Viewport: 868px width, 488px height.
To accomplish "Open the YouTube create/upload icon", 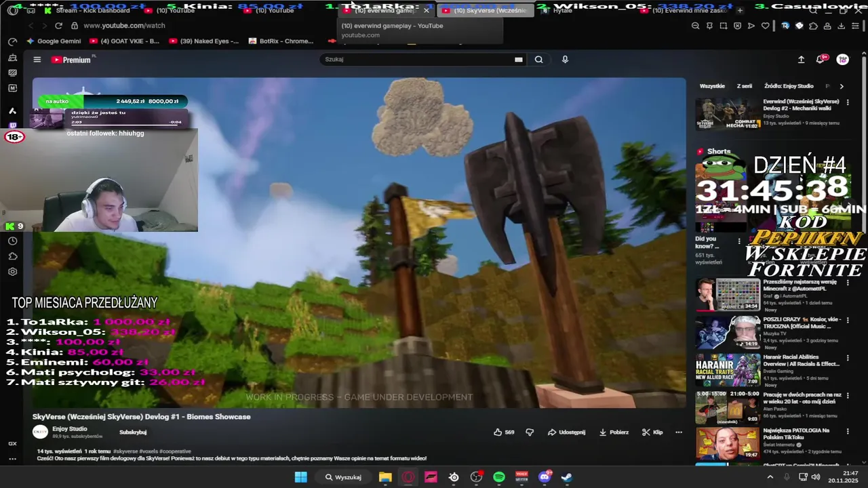I will point(801,60).
